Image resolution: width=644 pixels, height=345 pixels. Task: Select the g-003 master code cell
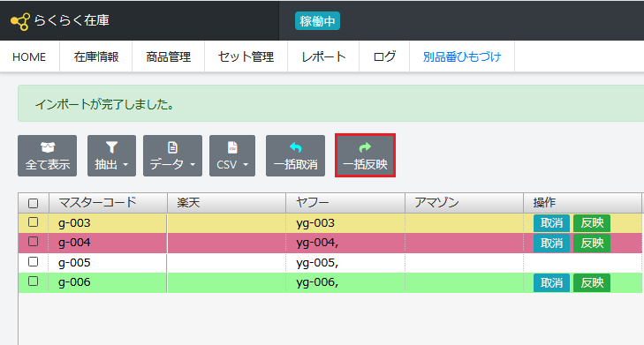tap(108, 223)
